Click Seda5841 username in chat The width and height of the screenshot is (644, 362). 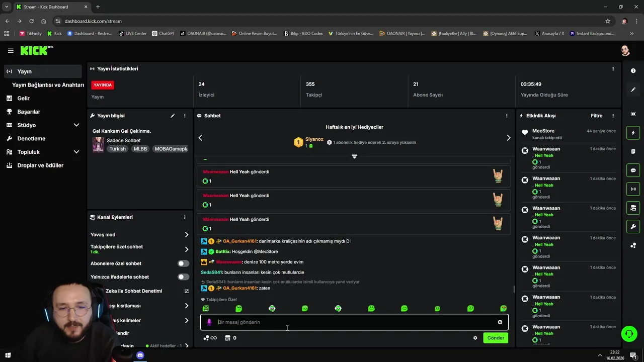pyautogui.click(x=211, y=273)
